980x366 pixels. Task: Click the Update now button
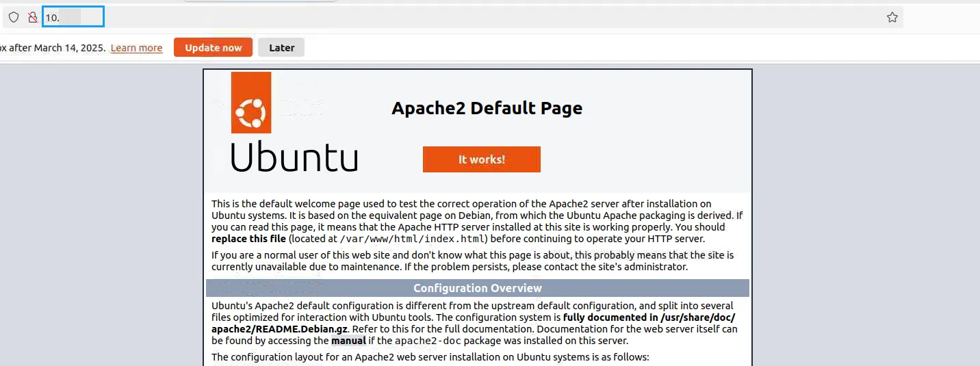[x=213, y=47]
